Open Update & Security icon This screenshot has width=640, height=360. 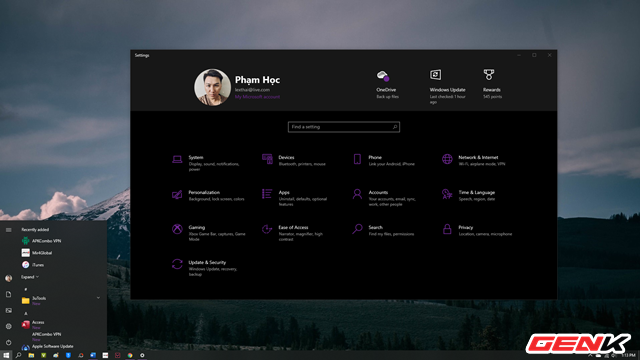(x=177, y=264)
